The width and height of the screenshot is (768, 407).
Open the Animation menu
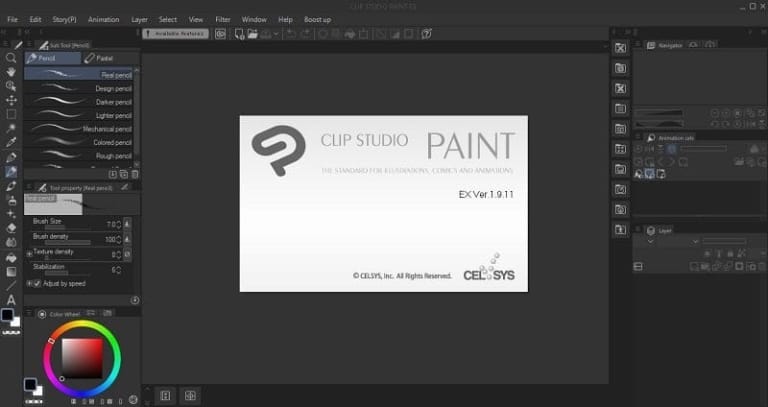click(103, 20)
